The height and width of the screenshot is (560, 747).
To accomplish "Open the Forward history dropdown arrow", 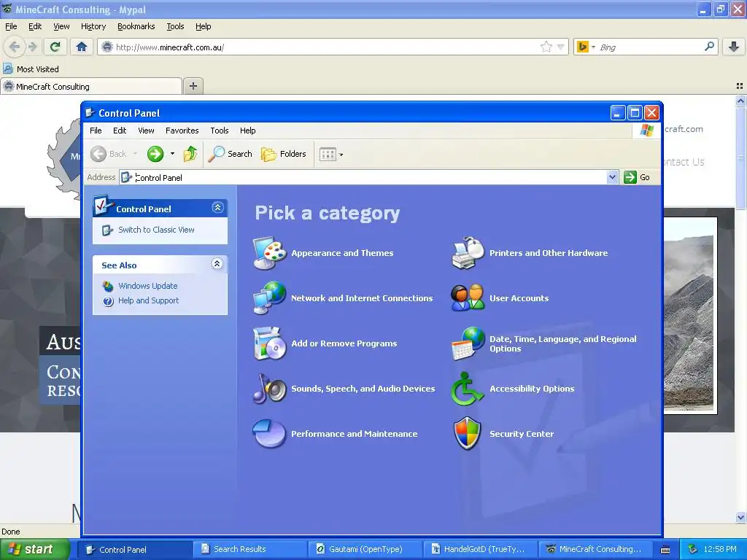I will [172, 154].
